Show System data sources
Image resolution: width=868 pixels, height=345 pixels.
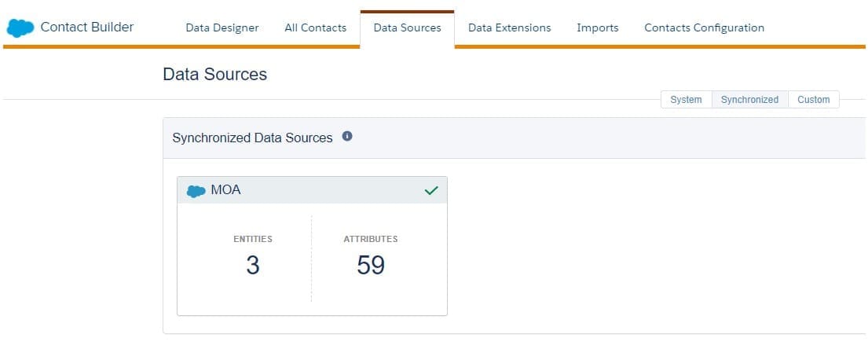(686, 100)
